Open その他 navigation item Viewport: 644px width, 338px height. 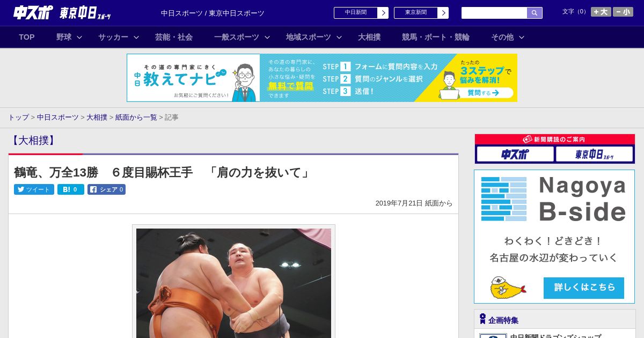(x=502, y=37)
